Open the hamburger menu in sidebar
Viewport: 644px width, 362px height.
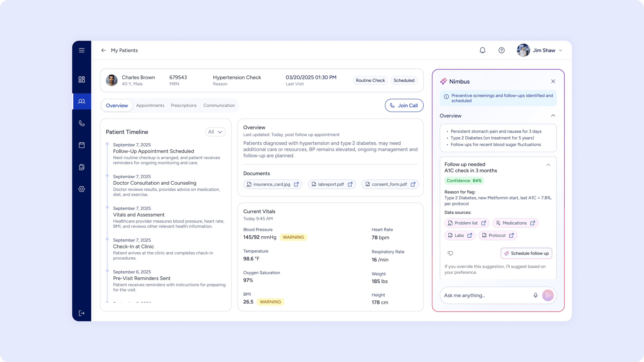pos(82,50)
